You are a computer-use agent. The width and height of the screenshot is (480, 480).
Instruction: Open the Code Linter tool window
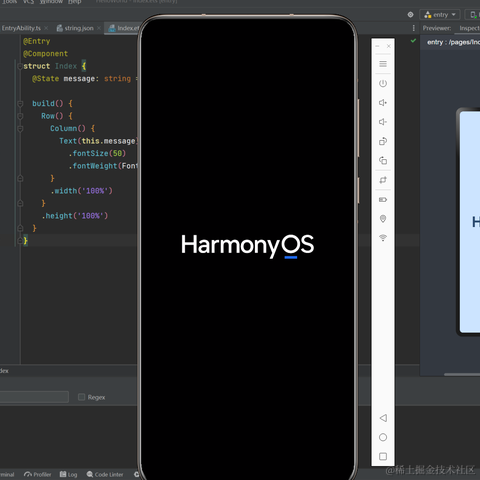pos(105,474)
